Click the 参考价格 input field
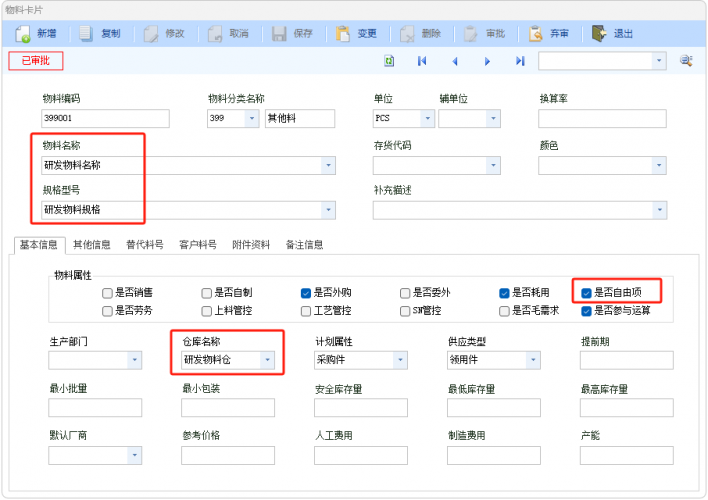Viewport: 708px width, 500px height. pyautogui.click(x=228, y=456)
